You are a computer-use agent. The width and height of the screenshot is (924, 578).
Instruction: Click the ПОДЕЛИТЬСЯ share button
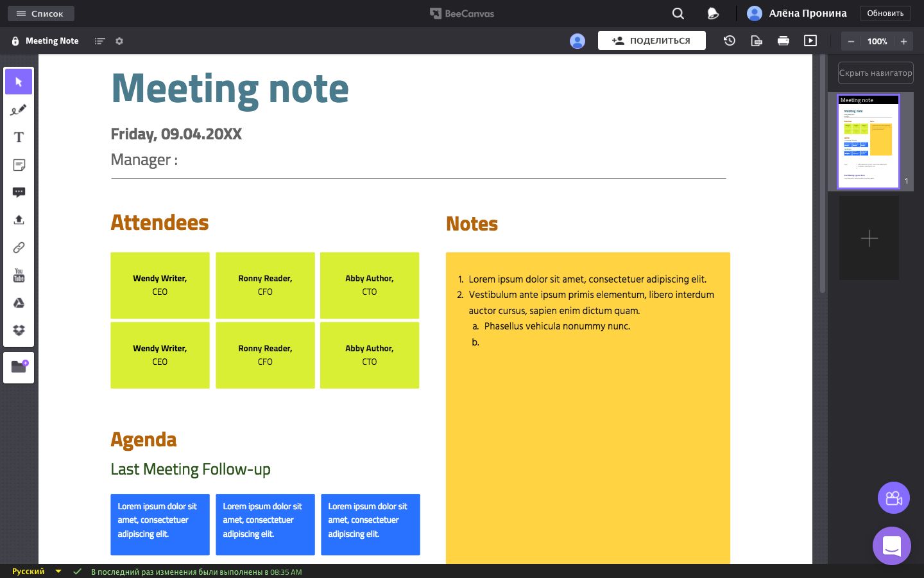(x=652, y=40)
